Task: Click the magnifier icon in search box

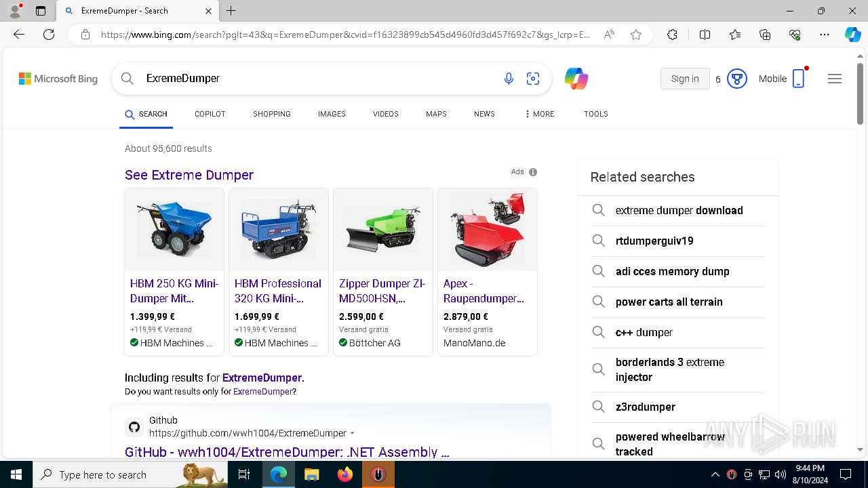Action: point(127,79)
